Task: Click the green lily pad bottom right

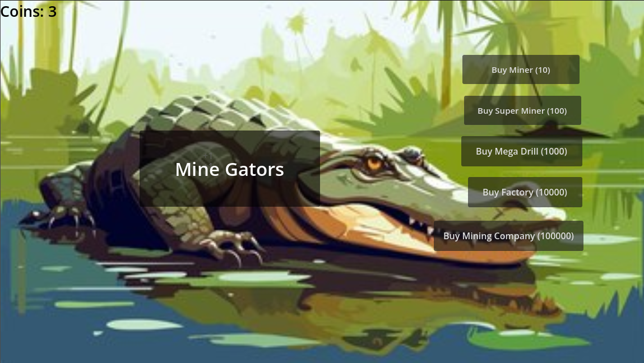Action: coord(530,340)
